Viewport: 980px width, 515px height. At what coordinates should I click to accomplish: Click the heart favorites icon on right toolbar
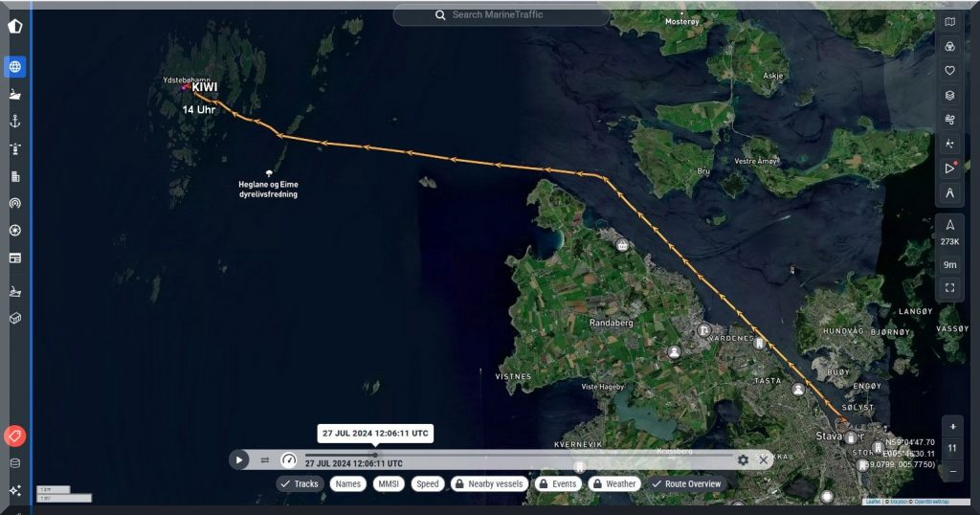click(x=949, y=70)
